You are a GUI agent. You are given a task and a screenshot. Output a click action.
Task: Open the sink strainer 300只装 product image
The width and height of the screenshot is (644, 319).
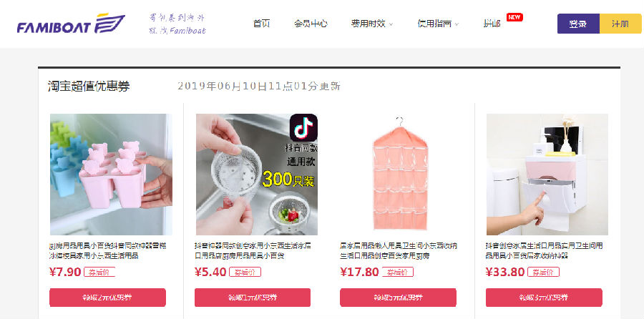point(257,175)
